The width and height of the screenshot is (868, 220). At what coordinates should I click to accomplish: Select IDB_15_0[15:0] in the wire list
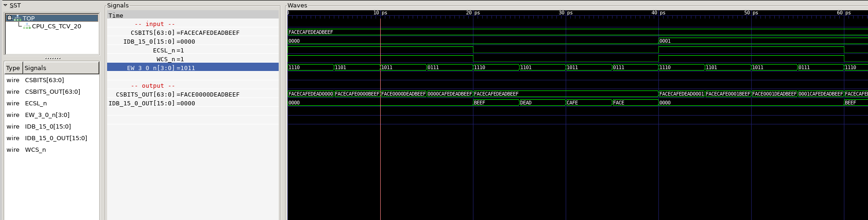click(48, 127)
